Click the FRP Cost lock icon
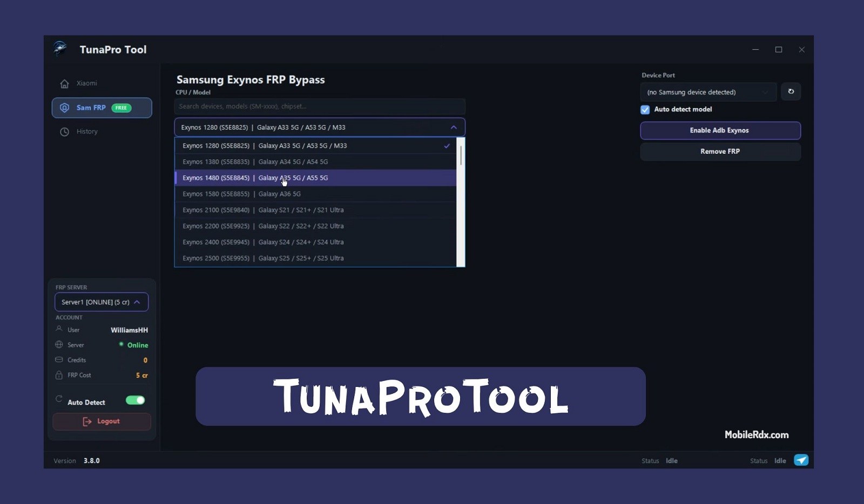864x504 pixels. tap(59, 374)
